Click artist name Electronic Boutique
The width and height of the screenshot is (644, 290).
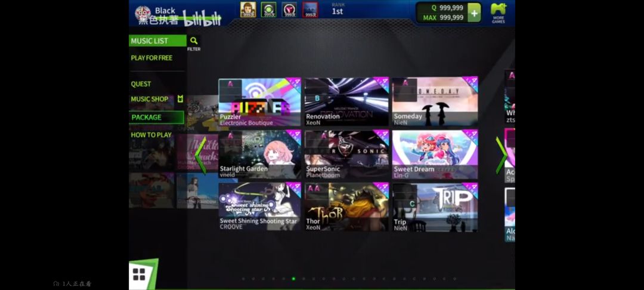click(x=246, y=123)
